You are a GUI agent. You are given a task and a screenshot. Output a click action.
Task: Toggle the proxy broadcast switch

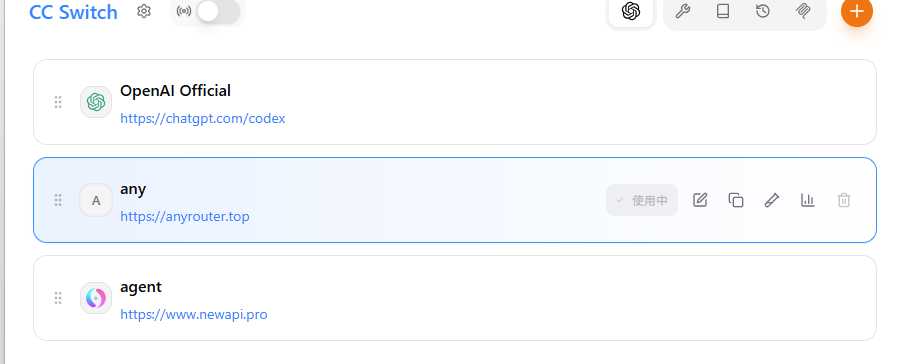point(218,12)
